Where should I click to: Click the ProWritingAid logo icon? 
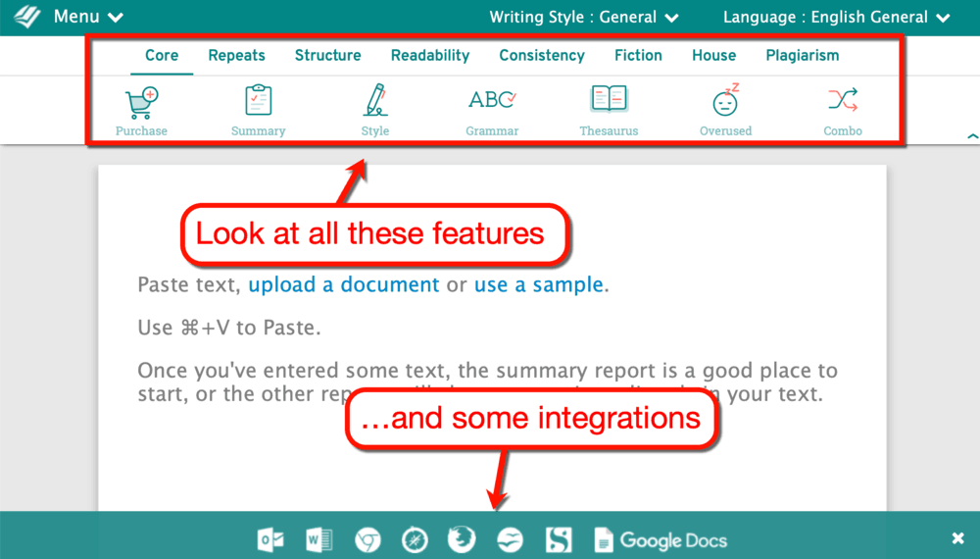pyautogui.click(x=26, y=17)
